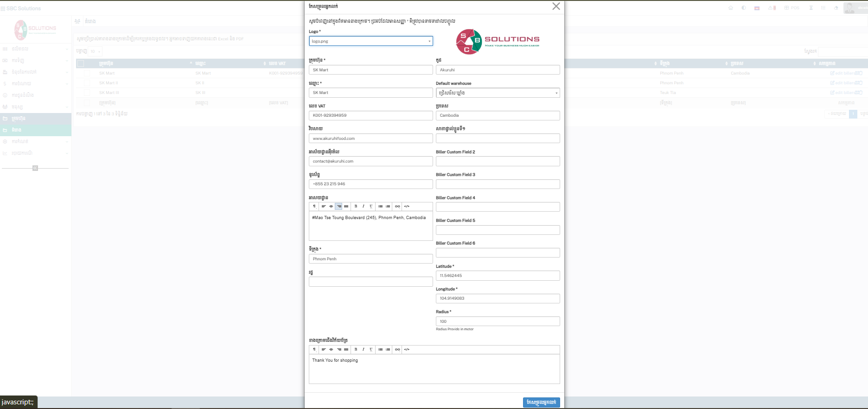Click the blue update biller button
Screen dimensions: 868x409
(541, 403)
